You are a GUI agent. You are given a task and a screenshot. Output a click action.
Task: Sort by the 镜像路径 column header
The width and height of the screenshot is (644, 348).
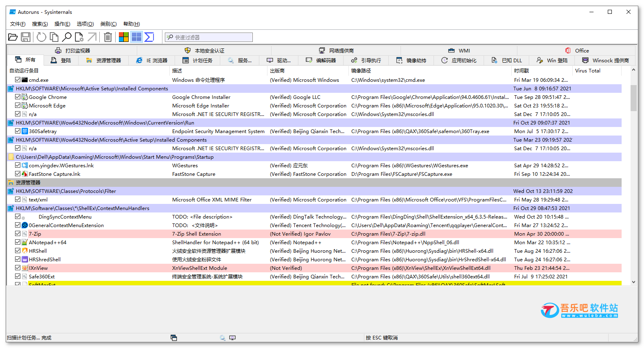tap(430, 70)
